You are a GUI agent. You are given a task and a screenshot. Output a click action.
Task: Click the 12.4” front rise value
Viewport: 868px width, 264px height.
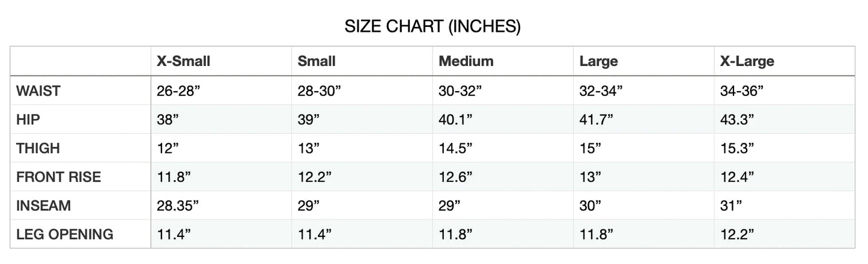737,177
